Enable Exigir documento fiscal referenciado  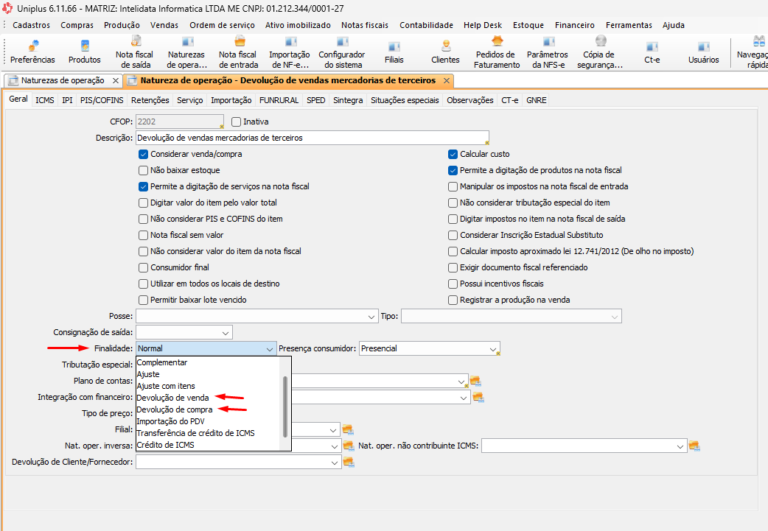point(453,267)
